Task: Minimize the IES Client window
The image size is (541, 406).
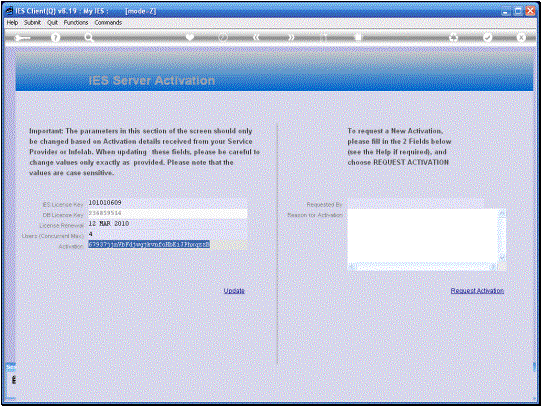Action: [506, 11]
